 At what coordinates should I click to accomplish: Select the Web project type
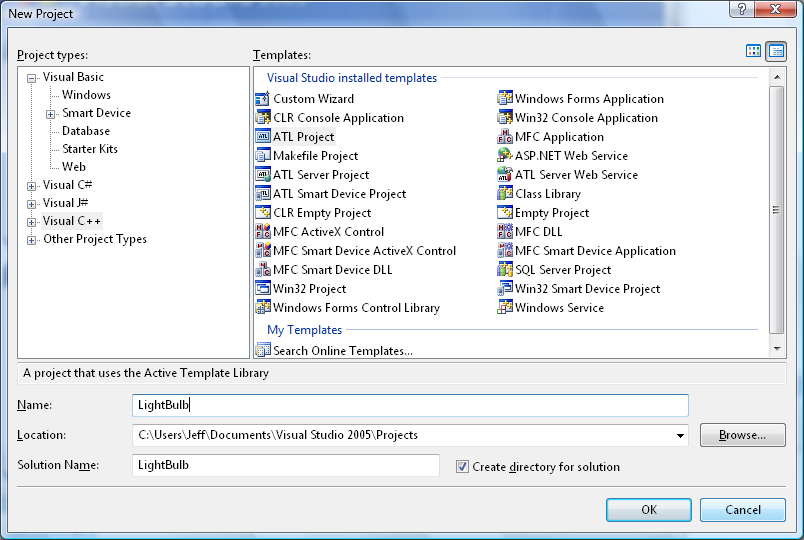point(74,167)
